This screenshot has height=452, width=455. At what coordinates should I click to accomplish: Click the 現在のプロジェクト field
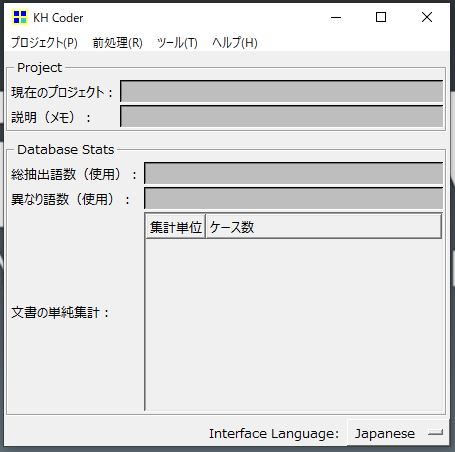click(281, 91)
